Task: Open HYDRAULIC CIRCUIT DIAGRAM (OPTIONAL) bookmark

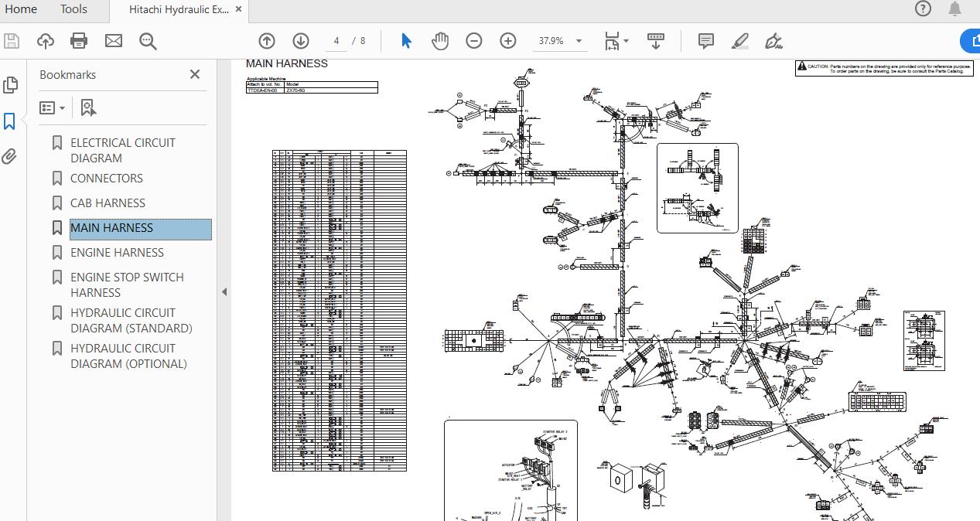Action: coord(129,356)
